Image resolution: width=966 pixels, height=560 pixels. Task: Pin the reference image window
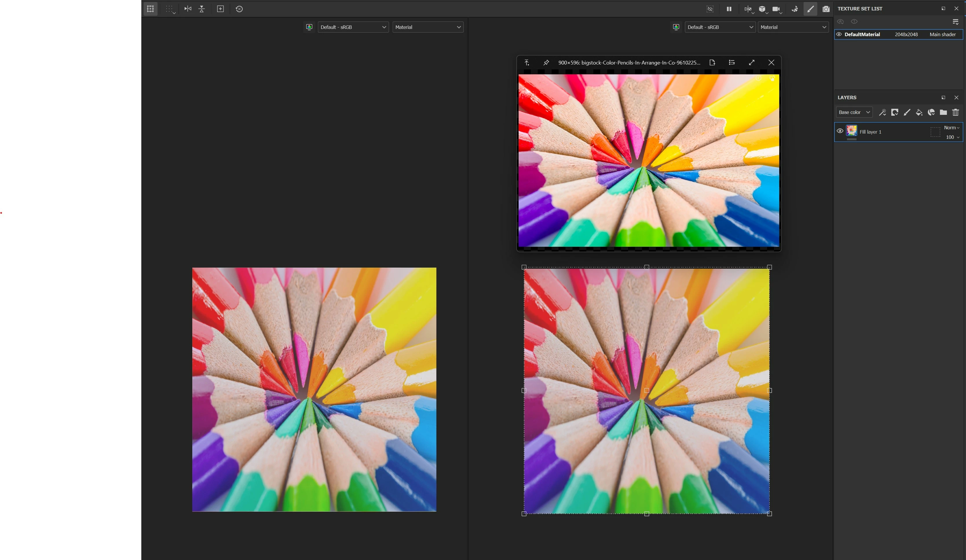[546, 62]
